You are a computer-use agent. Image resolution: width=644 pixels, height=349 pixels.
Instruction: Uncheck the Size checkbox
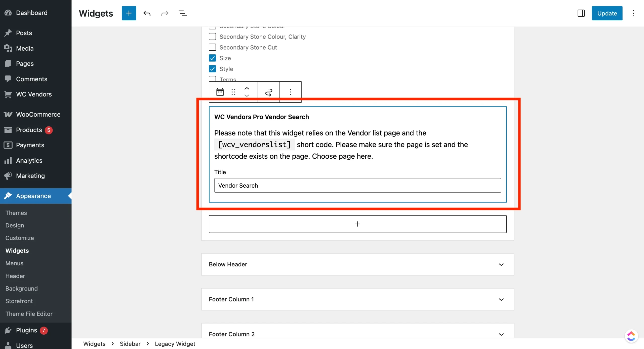(x=212, y=58)
